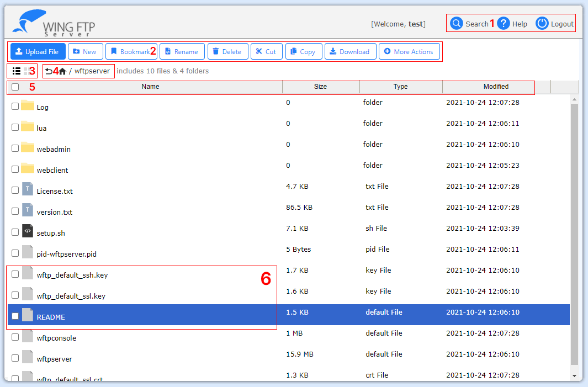Click the file list vertical scrollbar thumb
The image size is (588, 387).
click(574, 234)
